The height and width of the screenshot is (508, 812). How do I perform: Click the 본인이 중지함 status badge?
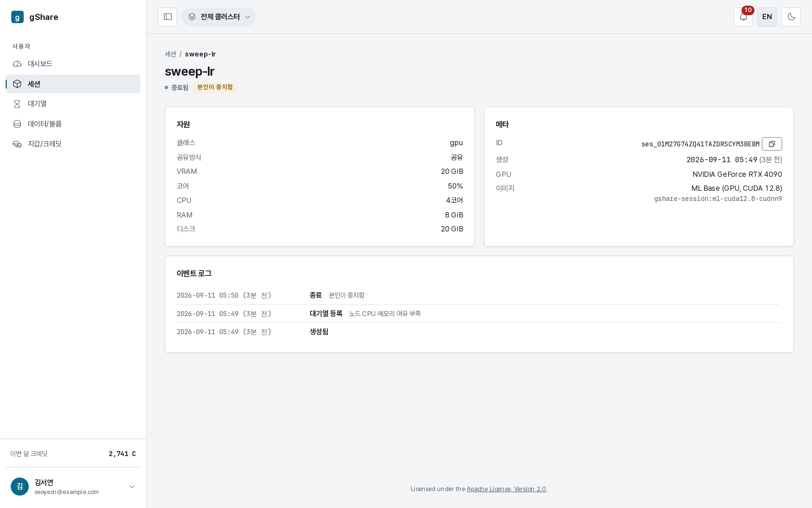[x=215, y=87]
